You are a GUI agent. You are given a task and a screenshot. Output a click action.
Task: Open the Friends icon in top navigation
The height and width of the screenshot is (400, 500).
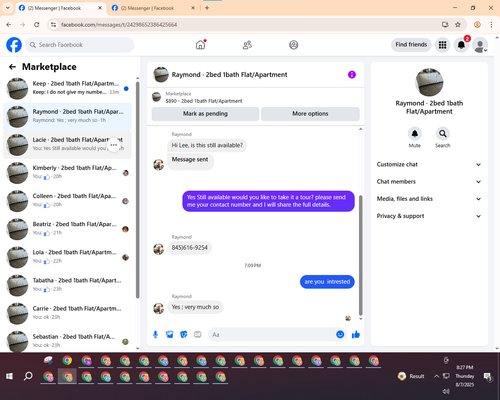coord(247,45)
